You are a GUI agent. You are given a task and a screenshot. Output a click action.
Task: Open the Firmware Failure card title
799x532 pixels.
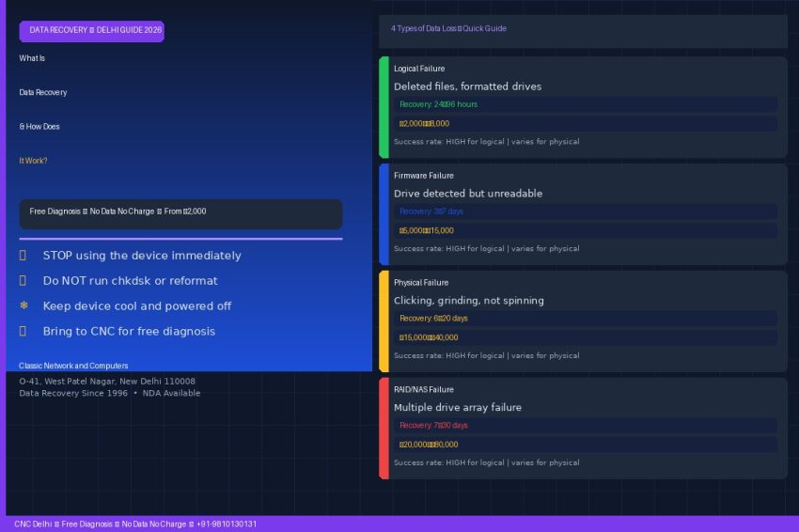click(x=423, y=176)
